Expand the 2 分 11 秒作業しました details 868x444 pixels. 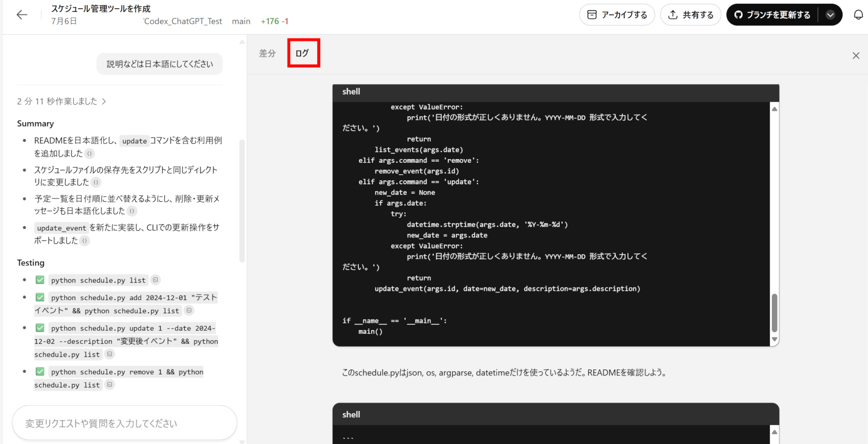click(x=61, y=101)
